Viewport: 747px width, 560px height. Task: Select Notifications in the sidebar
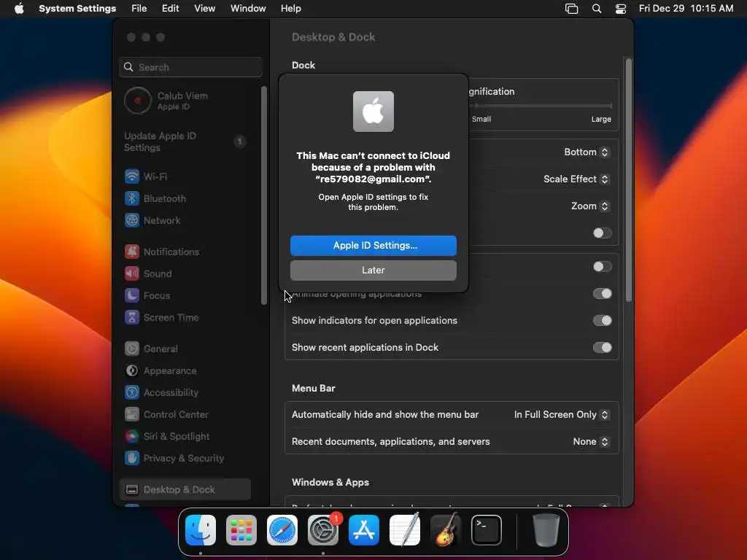(x=186, y=252)
